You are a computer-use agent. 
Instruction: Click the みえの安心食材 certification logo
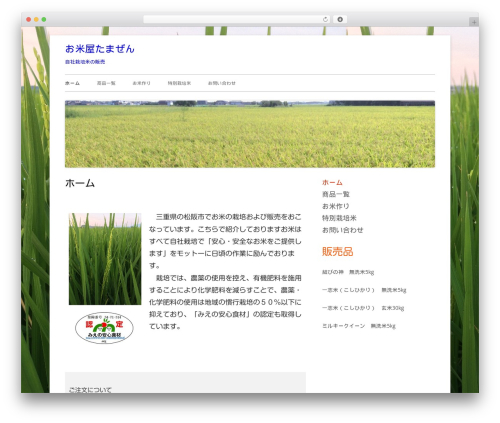(x=104, y=328)
